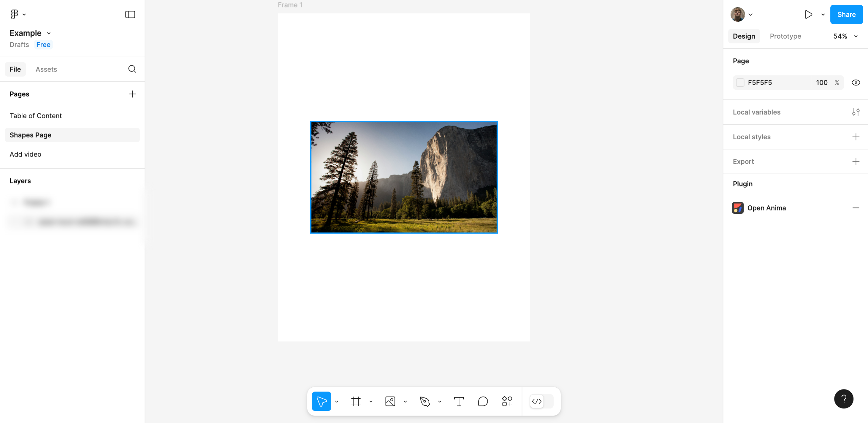Open the Pen tool options chevron
Image resolution: width=868 pixels, height=423 pixels.
click(440, 402)
